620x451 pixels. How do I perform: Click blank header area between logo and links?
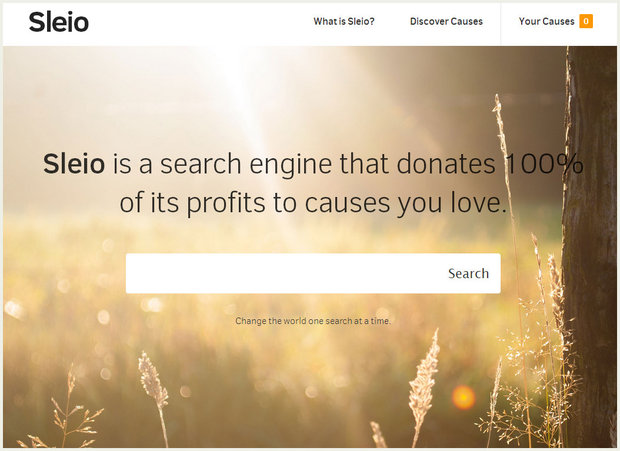tap(198, 23)
